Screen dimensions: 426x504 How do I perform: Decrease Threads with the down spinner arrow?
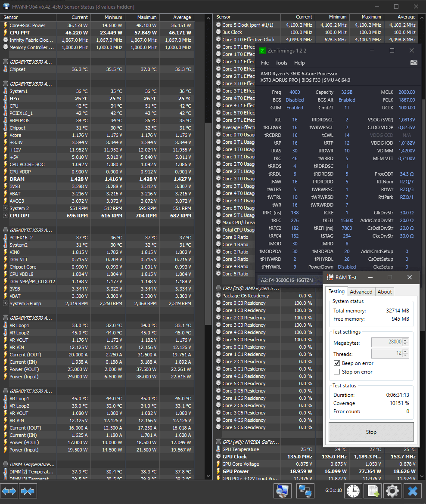click(405, 356)
